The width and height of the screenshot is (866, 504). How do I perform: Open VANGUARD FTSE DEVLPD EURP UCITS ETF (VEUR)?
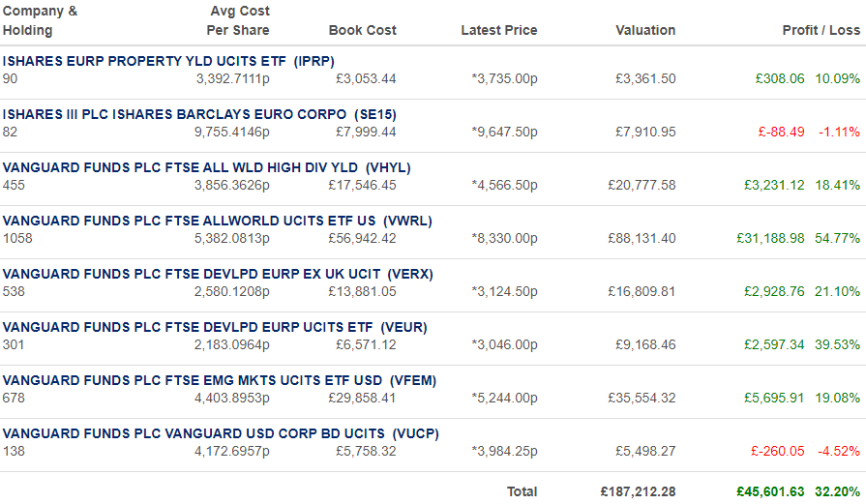coord(215,327)
